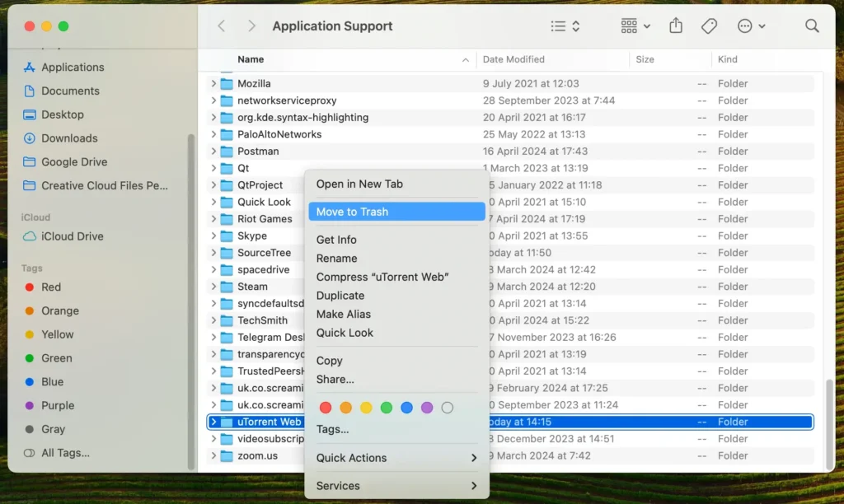Apply green tag color in context menu
844x504 pixels.
[x=387, y=408]
